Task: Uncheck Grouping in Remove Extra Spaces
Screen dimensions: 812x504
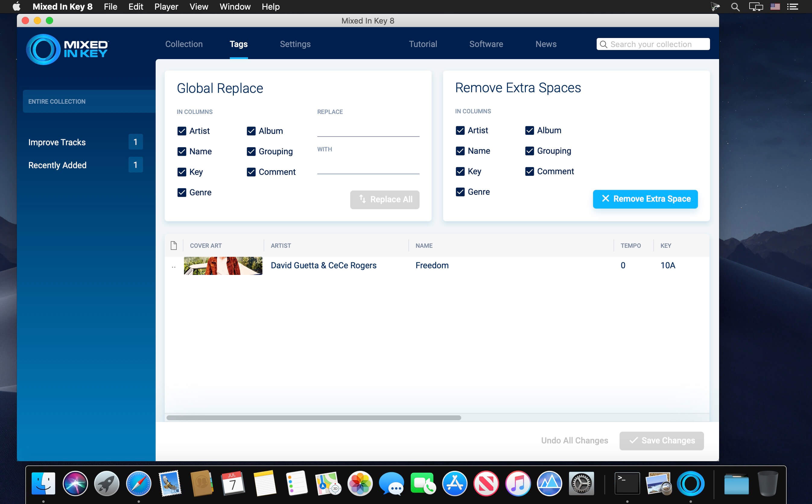Action: [530, 151]
